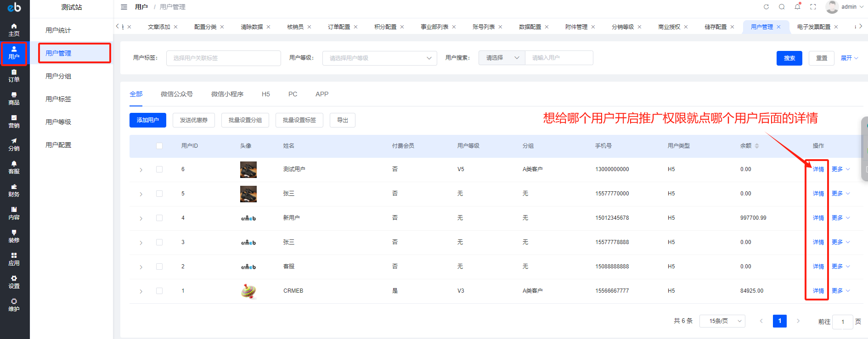Tick checkbox for user CRMEB
This screenshot has width=868, height=339.
[159, 291]
